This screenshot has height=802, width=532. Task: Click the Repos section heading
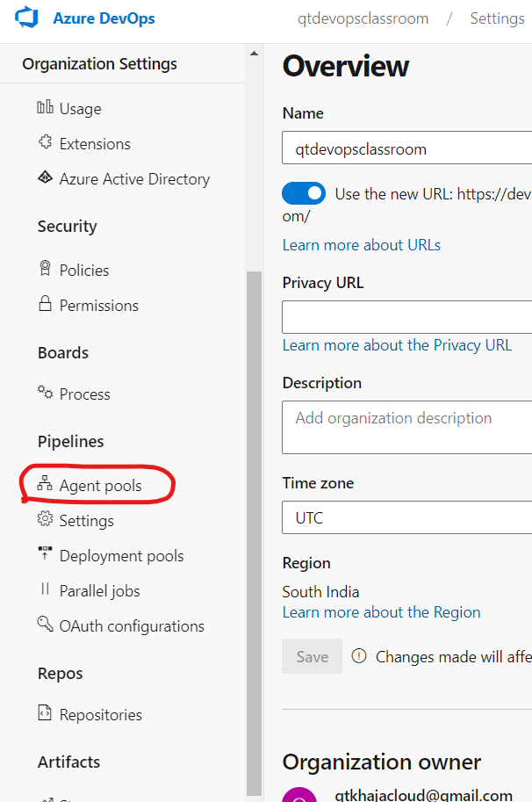[61, 674]
